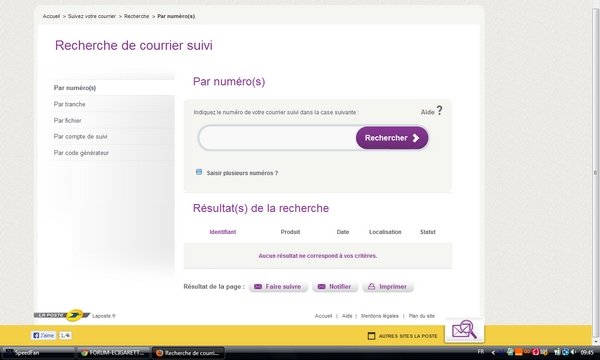Open footer Accueil link
The width and height of the screenshot is (600, 360).
323,316
